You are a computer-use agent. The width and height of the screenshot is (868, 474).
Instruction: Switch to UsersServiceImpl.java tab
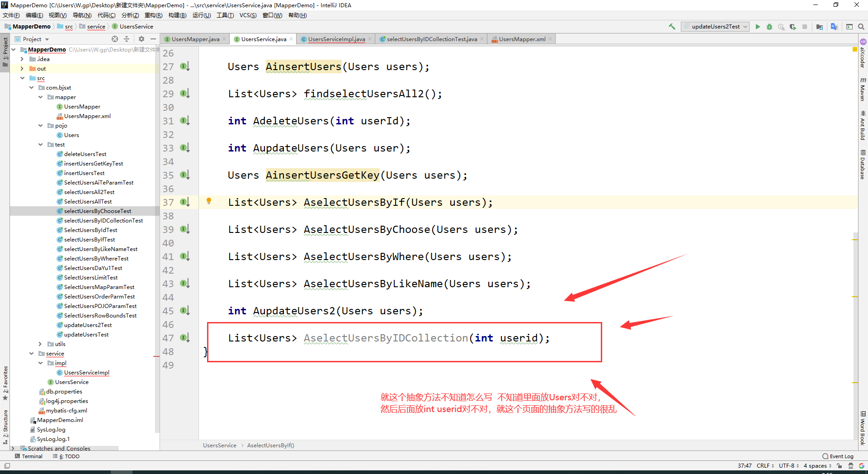(x=336, y=39)
